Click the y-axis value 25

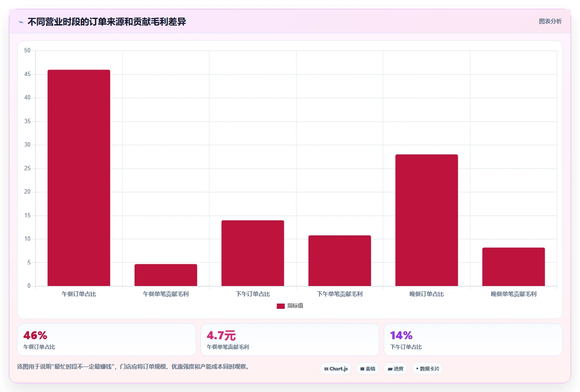tap(27, 169)
